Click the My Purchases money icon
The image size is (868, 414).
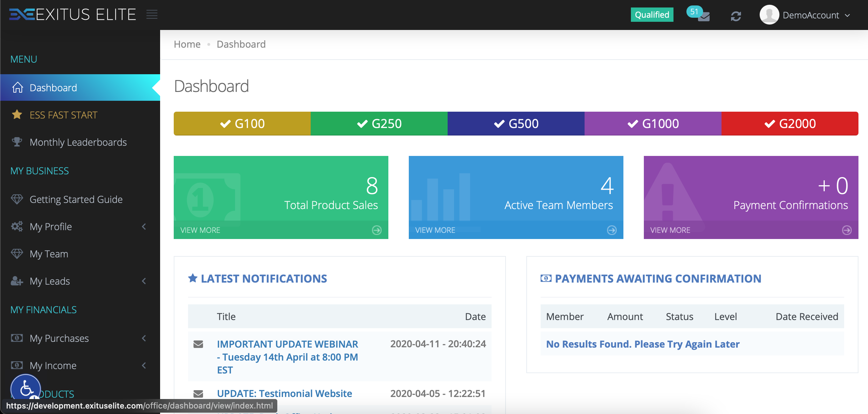click(17, 338)
